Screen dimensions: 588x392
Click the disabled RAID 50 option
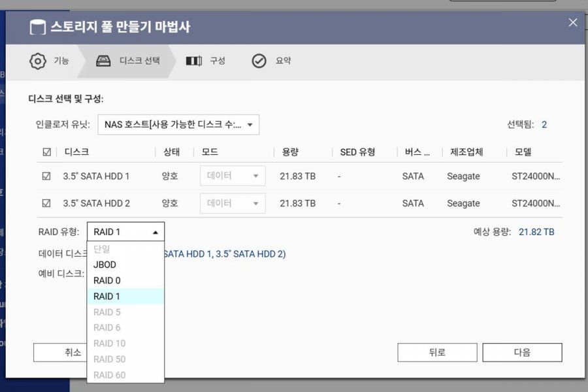tap(125, 359)
